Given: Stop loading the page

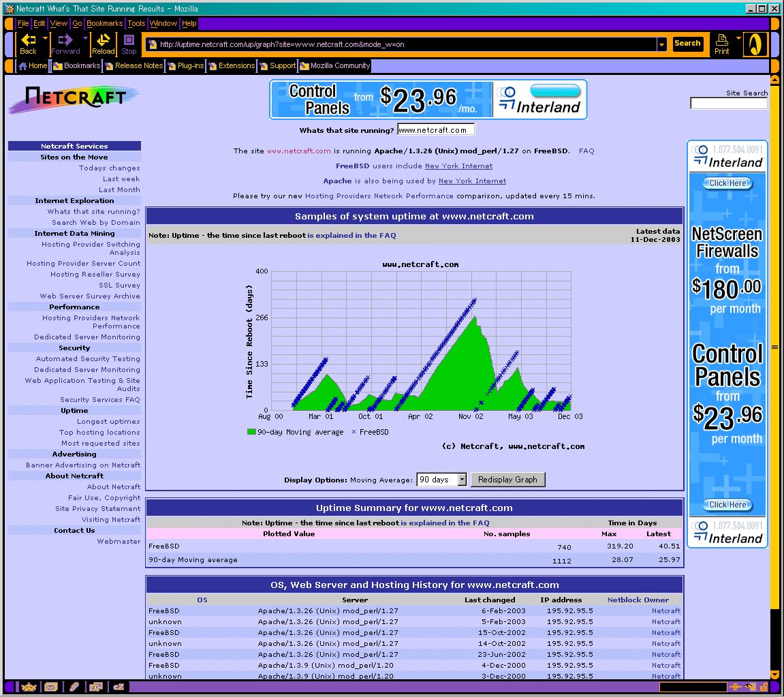Looking at the screenshot, I should tap(129, 44).
